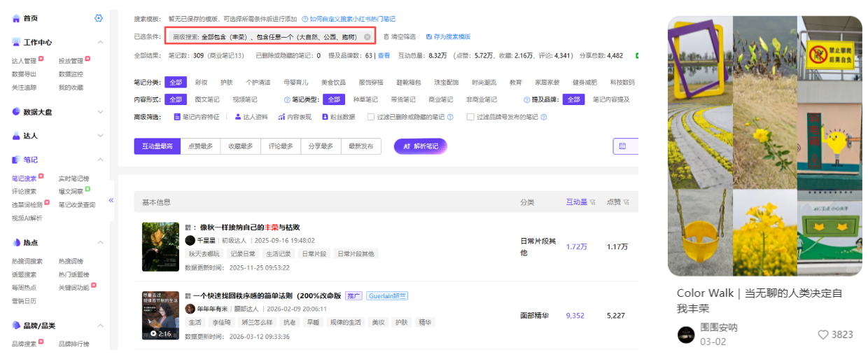Click the trash icon for 清空筛选
868x364 pixels.
[x=386, y=36]
